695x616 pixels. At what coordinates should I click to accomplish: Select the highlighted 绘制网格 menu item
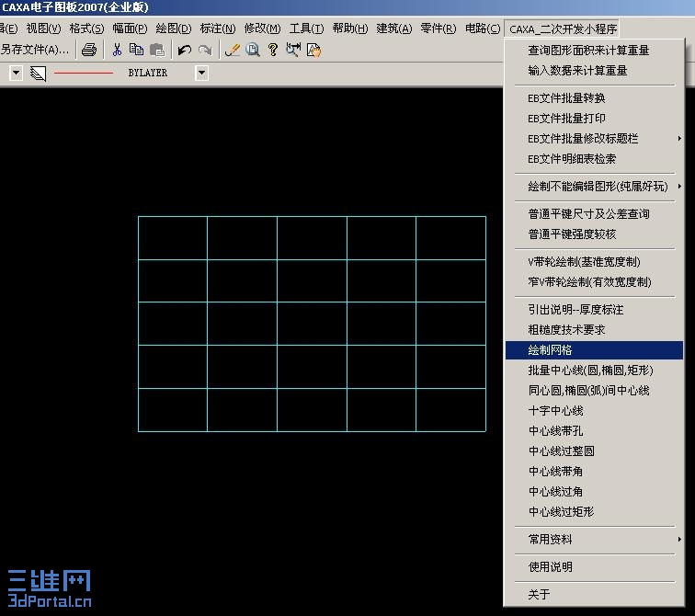click(x=594, y=350)
